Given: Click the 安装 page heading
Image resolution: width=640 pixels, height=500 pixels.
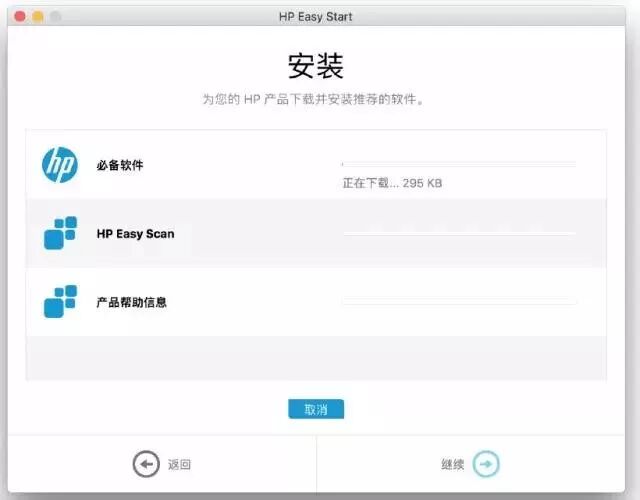Looking at the screenshot, I should click(x=316, y=66).
